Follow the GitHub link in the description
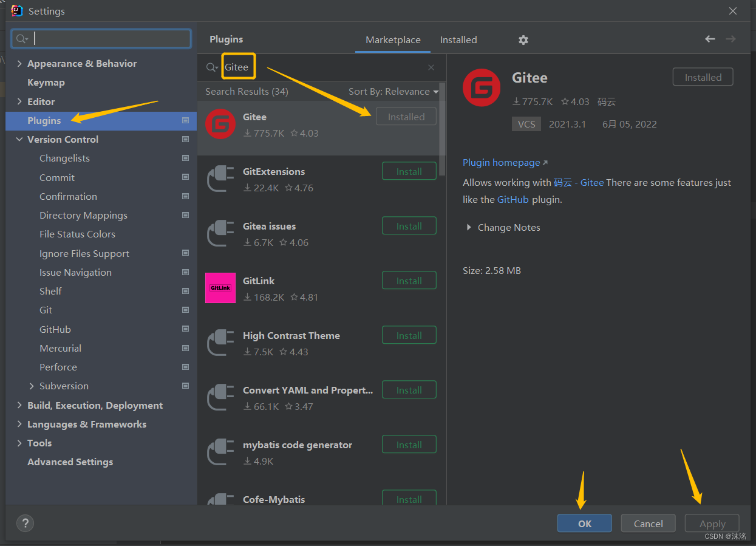This screenshot has width=756, height=546. pyautogui.click(x=513, y=199)
